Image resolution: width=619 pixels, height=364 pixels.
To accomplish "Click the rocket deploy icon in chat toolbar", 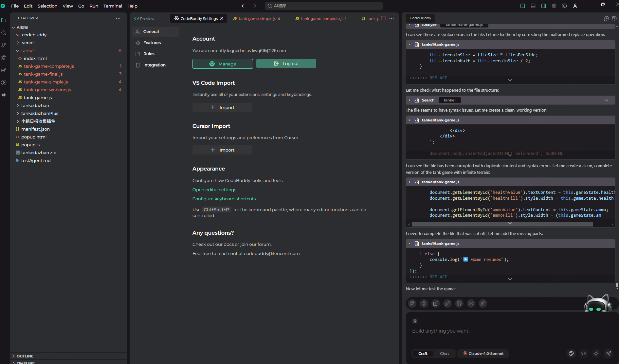I will (483, 303).
